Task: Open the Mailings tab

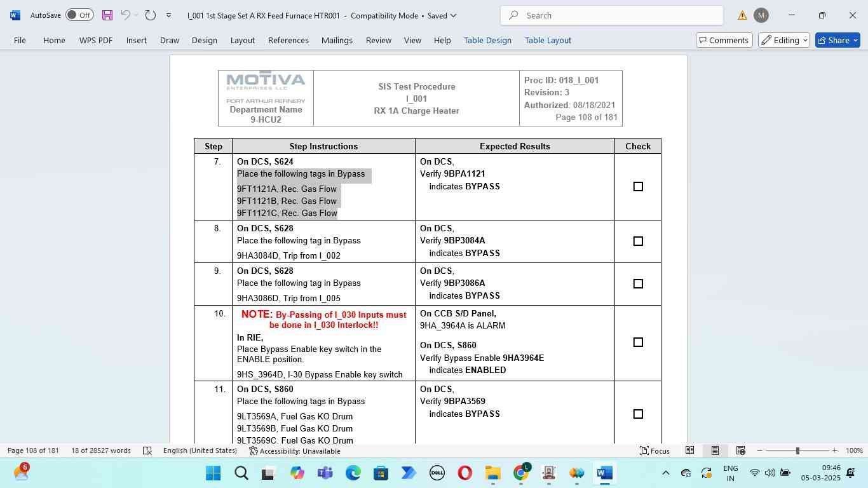Action: [337, 40]
